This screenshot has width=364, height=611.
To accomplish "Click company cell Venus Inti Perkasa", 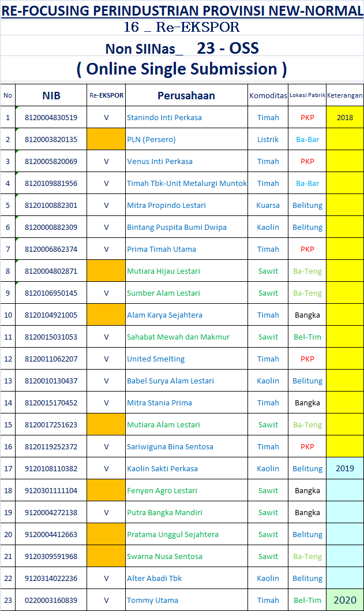I will tap(186, 161).
